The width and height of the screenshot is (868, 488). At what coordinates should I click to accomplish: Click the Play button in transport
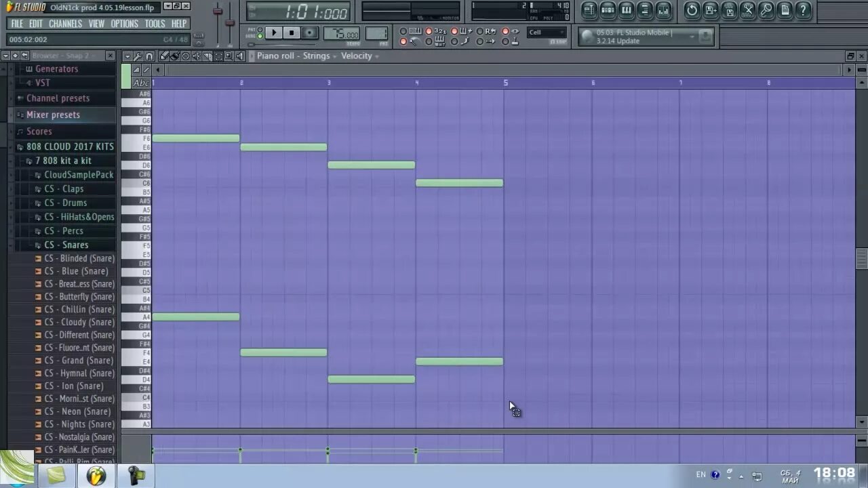(273, 33)
